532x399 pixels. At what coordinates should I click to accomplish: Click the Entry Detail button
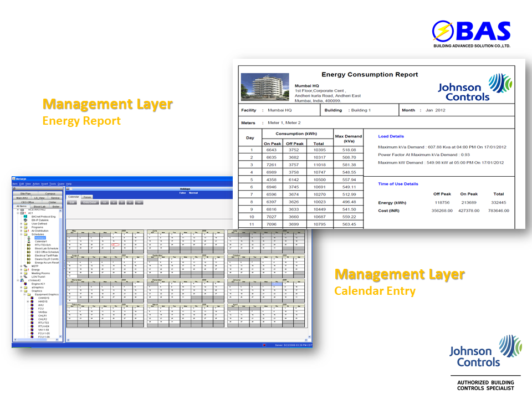[x=90, y=203]
